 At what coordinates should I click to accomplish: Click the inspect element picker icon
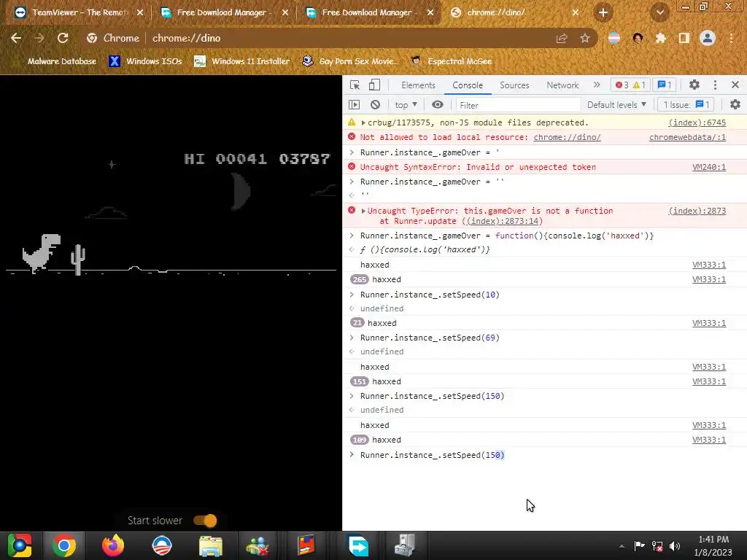(x=355, y=85)
